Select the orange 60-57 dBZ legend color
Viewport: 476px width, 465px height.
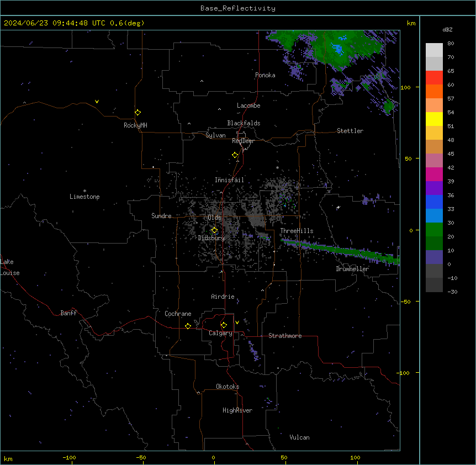(x=434, y=91)
